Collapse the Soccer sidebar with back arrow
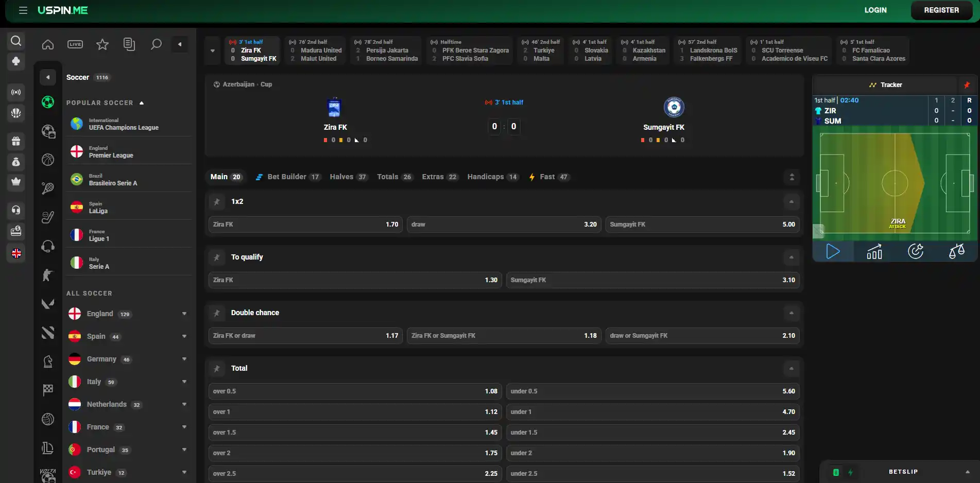 coord(48,78)
